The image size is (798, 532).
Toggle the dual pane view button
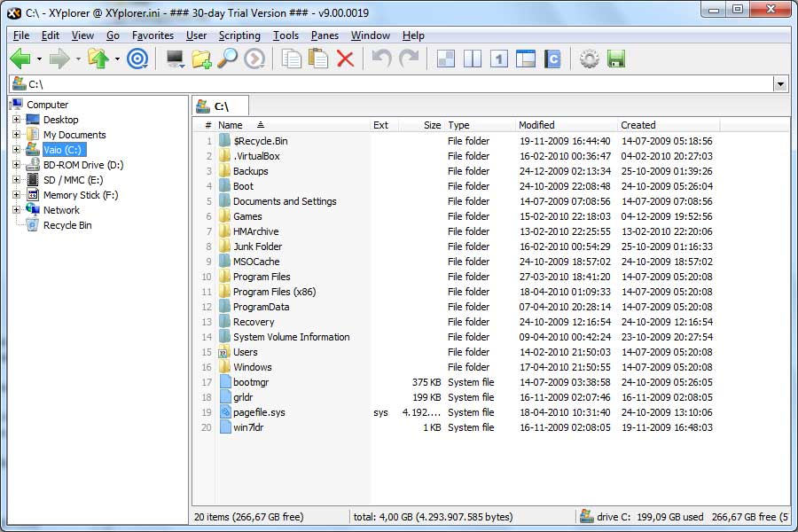pos(473,59)
